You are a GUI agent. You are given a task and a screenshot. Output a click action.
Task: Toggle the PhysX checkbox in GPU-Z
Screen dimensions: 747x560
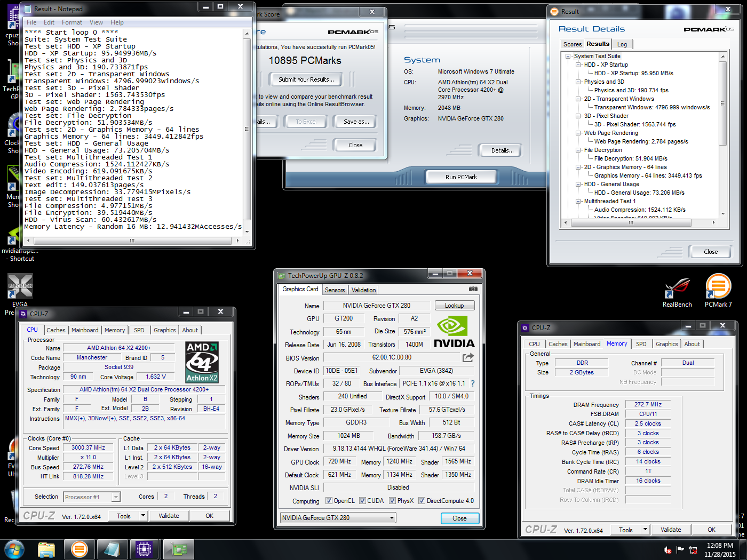393,501
